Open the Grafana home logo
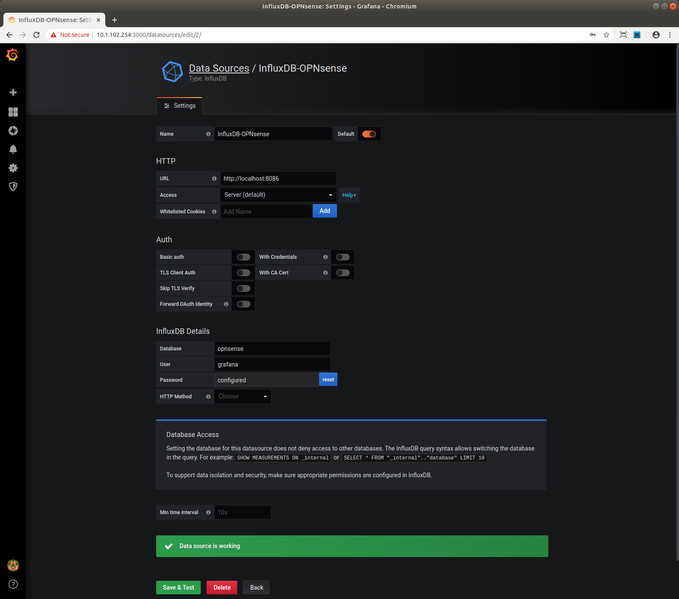The width and height of the screenshot is (679, 599). click(12, 55)
